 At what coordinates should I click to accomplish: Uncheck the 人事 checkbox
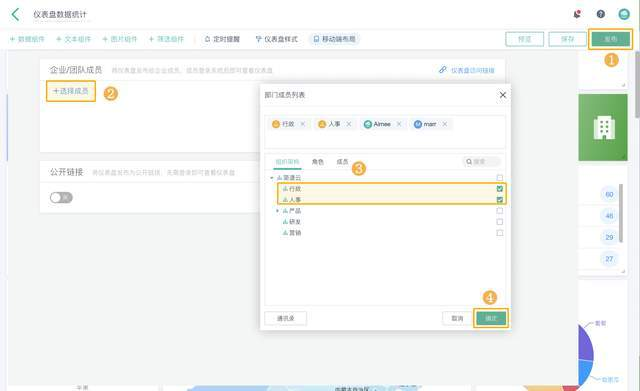pyautogui.click(x=500, y=200)
